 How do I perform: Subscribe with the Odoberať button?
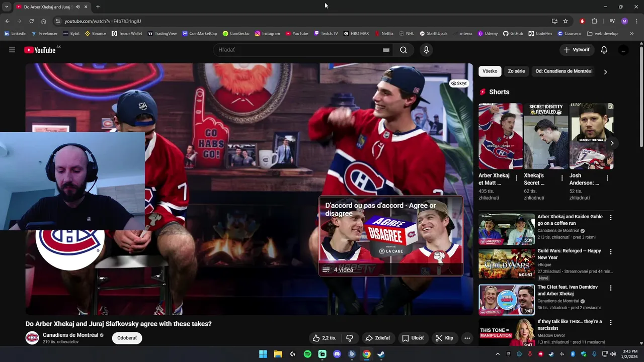(127, 338)
